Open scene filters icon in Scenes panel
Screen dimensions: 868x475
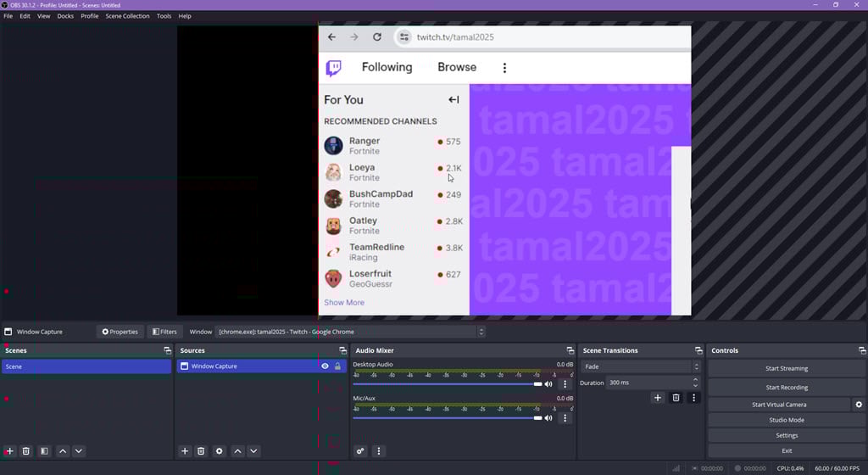(44, 451)
